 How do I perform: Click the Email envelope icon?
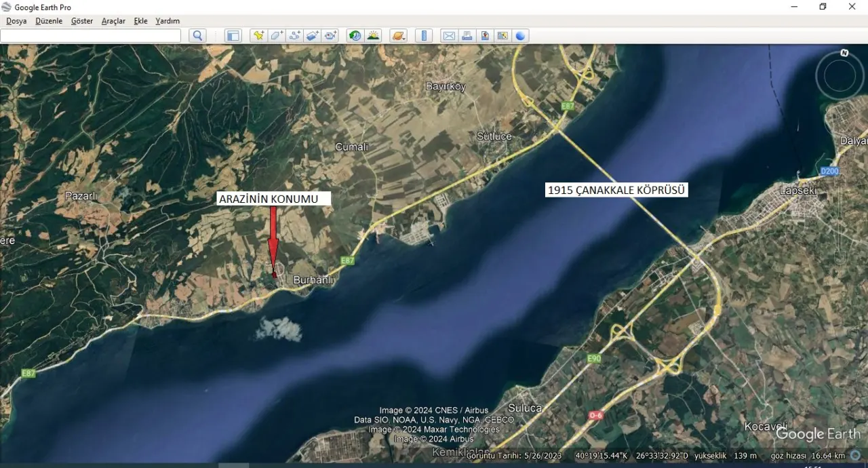coord(449,36)
